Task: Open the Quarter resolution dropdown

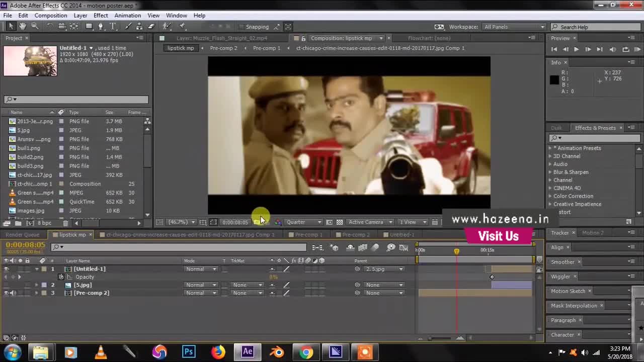Action: (304, 222)
